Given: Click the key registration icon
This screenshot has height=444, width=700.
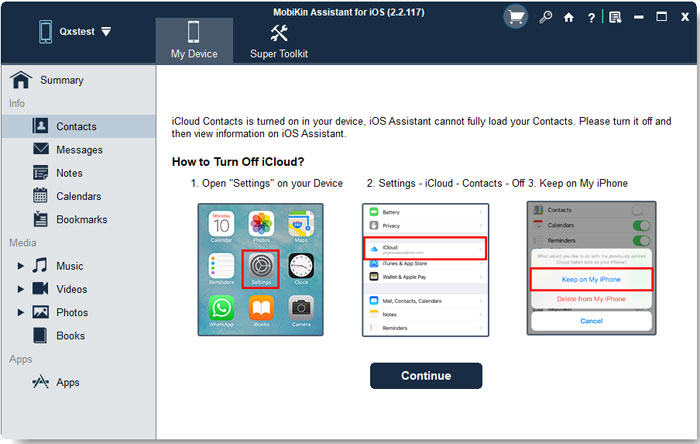Looking at the screenshot, I should 545,17.
